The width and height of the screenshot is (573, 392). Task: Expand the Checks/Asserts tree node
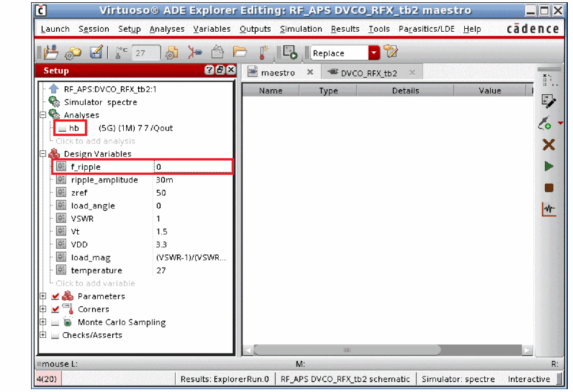43,334
